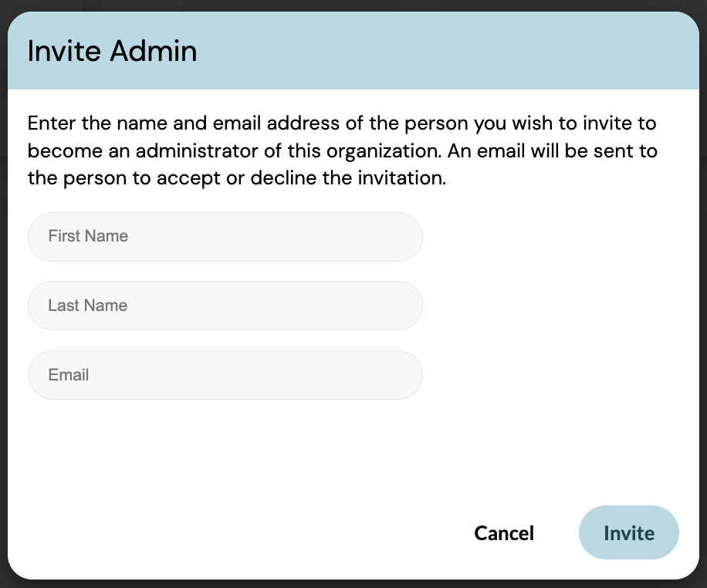
Task: Click the Last Name input field
Action: click(225, 306)
